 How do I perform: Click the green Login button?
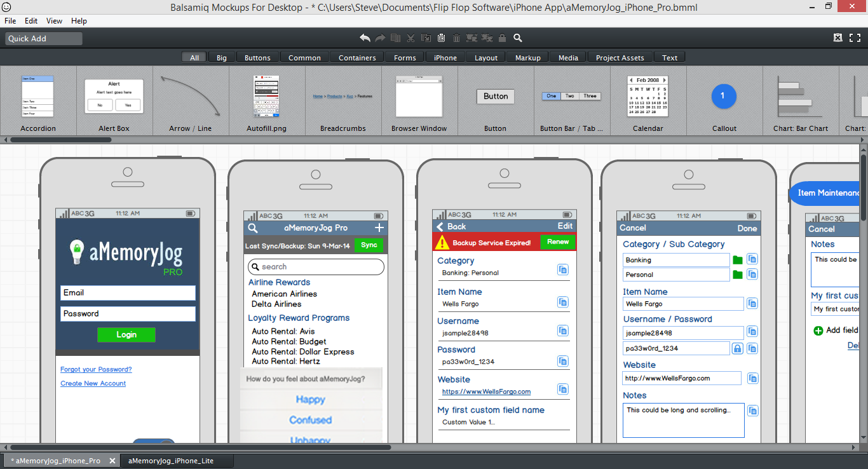[x=126, y=335]
